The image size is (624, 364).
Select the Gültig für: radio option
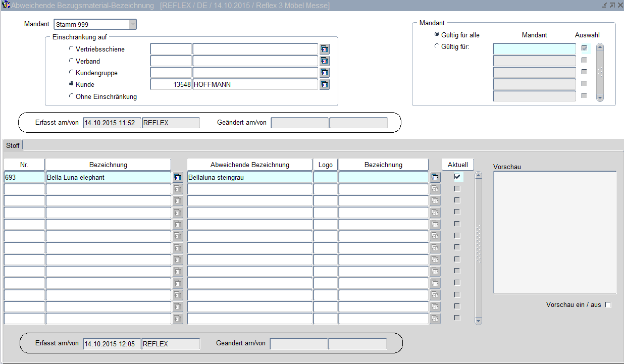437,46
